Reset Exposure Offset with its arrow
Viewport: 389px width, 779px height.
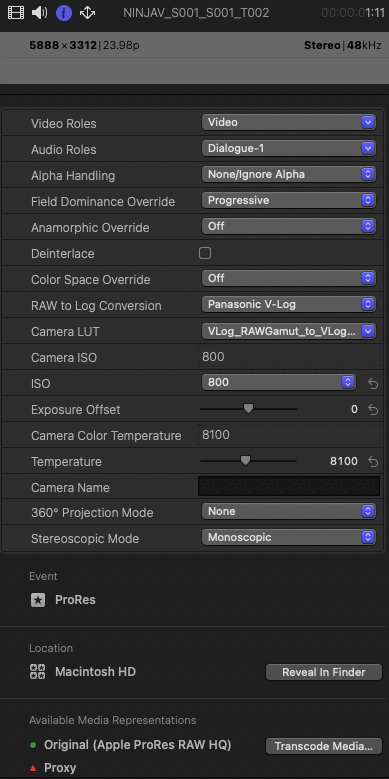pos(373,409)
